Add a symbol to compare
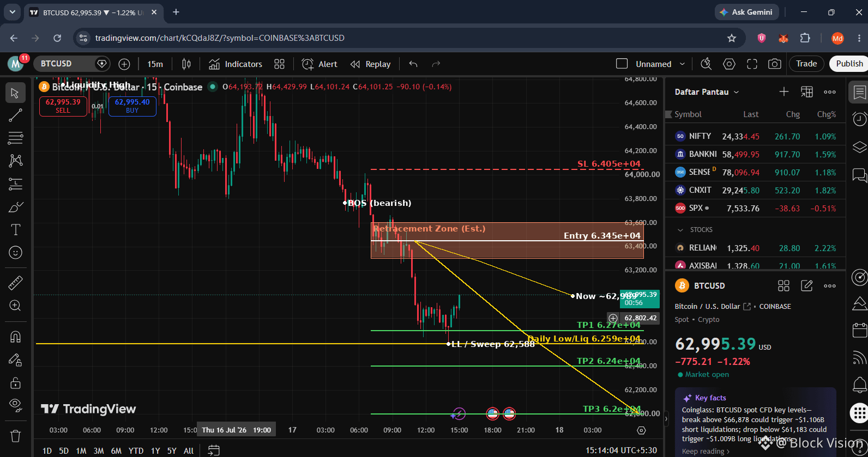 pyautogui.click(x=124, y=64)
